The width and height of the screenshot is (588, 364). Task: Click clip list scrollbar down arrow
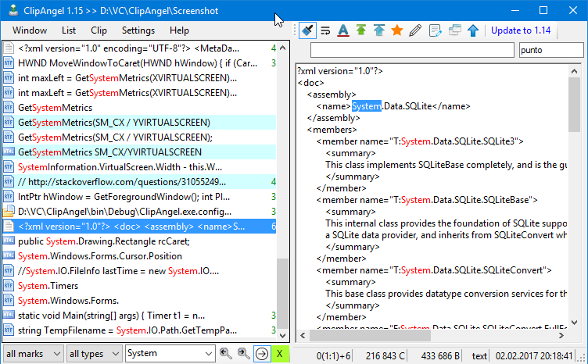point(283,336)
